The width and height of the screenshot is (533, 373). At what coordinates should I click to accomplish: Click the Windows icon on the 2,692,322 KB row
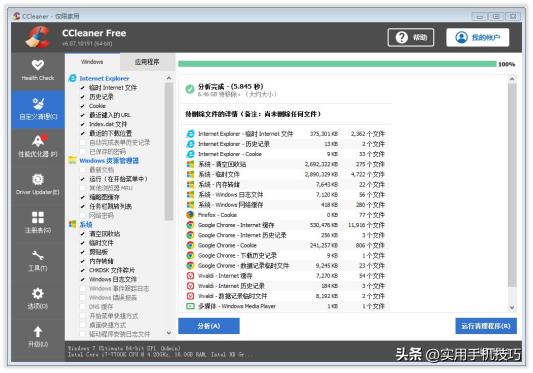(190, 164)
